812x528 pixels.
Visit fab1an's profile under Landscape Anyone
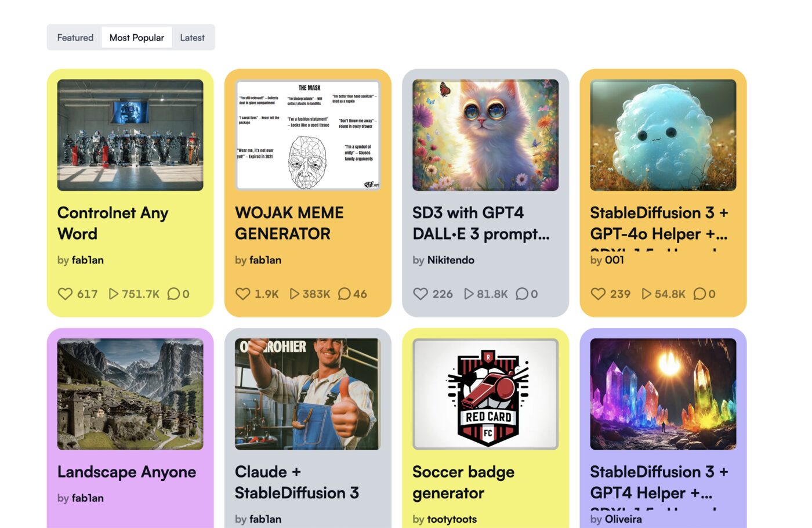[88, 498]
